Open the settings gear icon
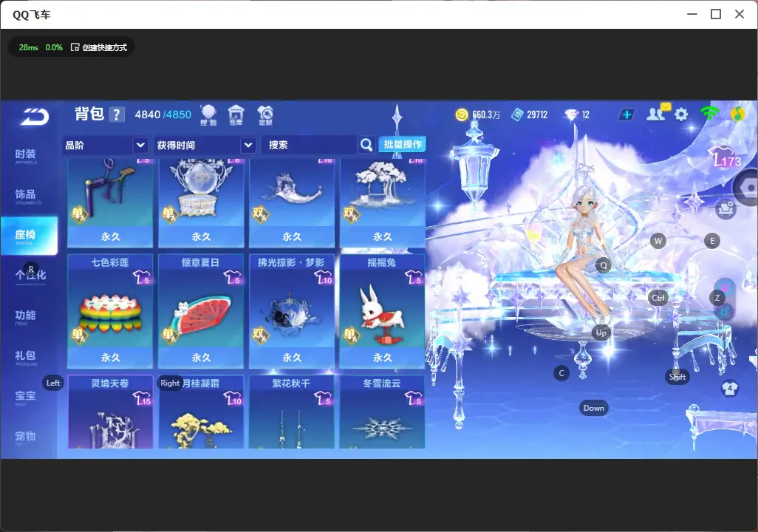The image size is (758, 532). (681, 115)
